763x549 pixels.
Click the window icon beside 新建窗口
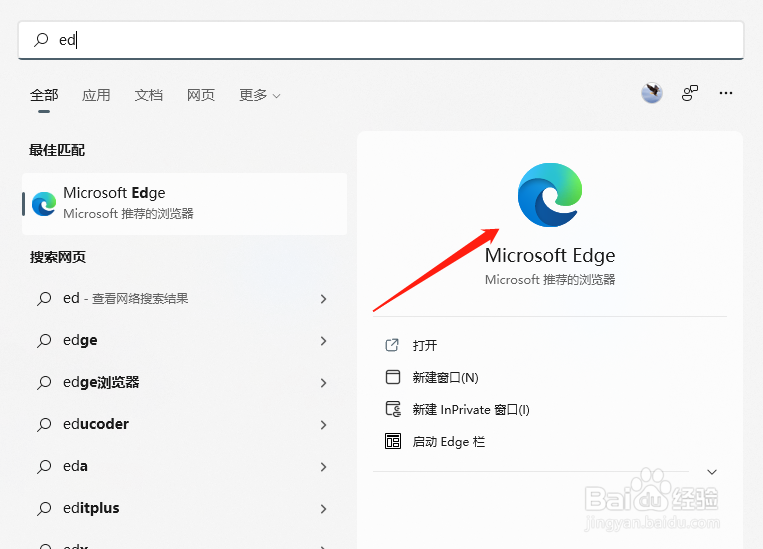click(x=393, y=377)
